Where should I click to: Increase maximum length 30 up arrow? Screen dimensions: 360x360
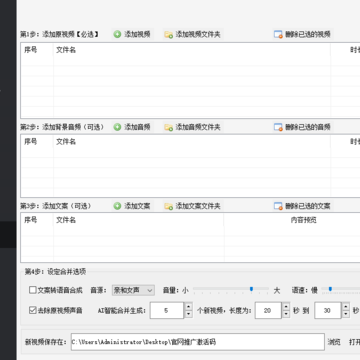click(x=346, y=307)
